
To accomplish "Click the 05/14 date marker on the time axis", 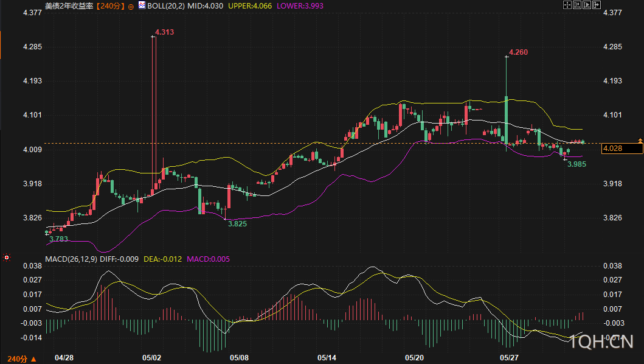I will (x=327, y=358).
